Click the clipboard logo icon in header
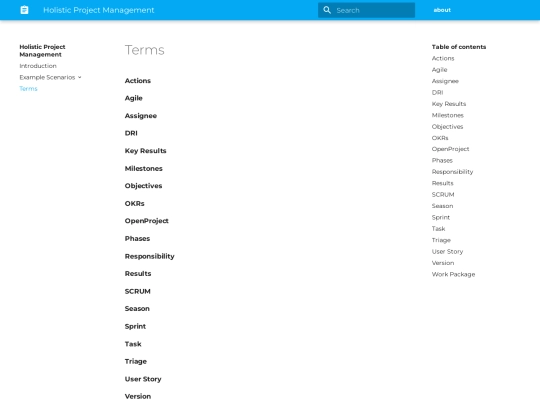Screen dimensions: 540x405 (24, 10)
